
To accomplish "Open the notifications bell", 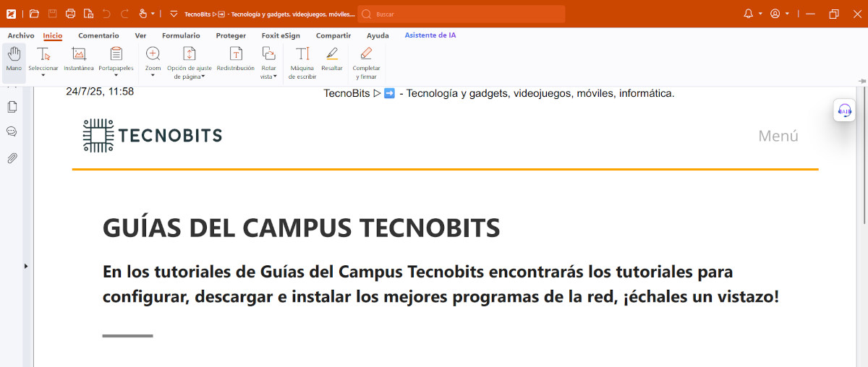I will pyautogui.click(x=749, y=14).
